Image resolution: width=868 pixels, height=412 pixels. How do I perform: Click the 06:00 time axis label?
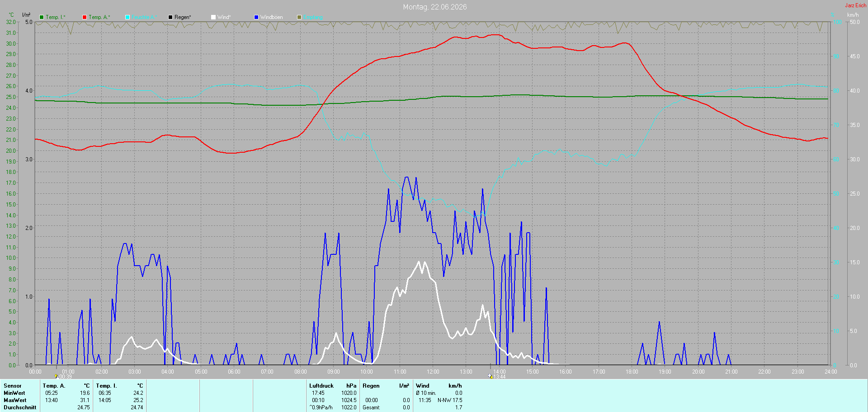point(234,372)
